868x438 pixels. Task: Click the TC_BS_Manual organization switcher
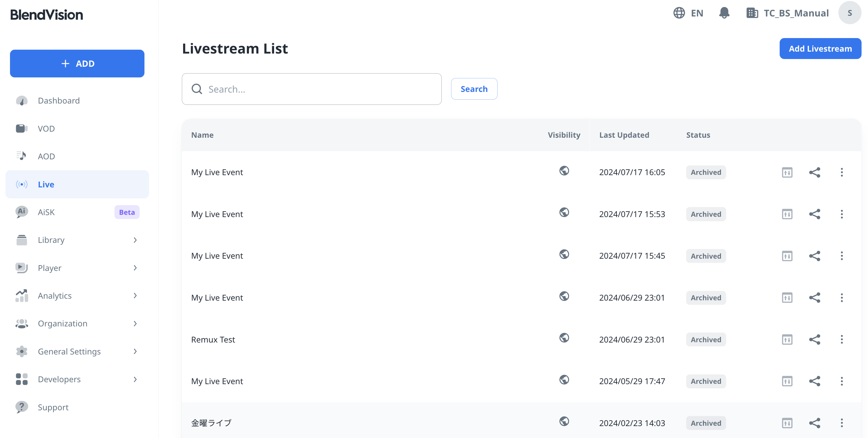pyautogui.click(x=787, y=13)
